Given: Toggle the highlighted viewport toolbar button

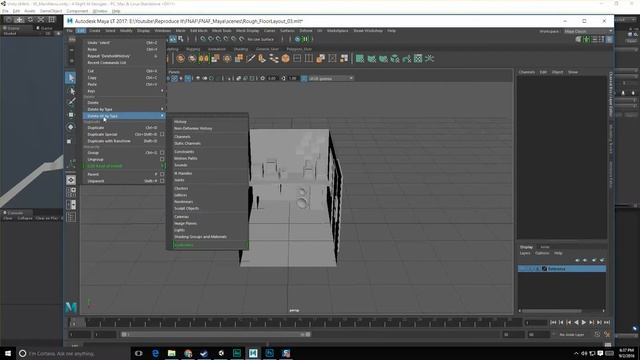Looking at the screenshot, I should 188,78.
